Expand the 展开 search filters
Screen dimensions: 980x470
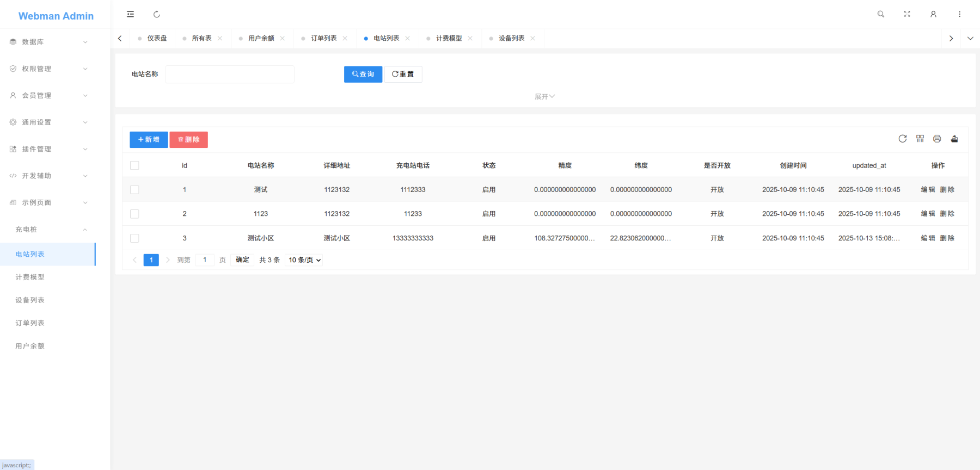[x=544, y=96]
